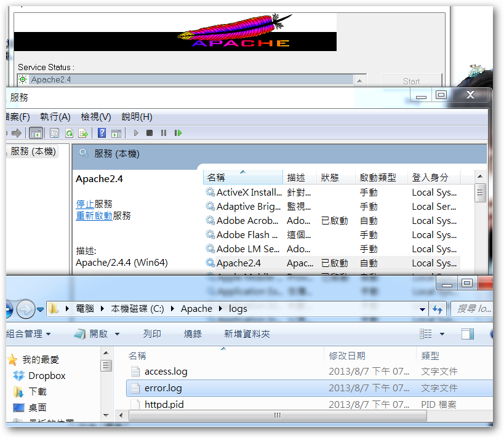504x438 pixels.
Task: Open Dropbox in the favorites sidebar
Action: click(x=47, y=376)
